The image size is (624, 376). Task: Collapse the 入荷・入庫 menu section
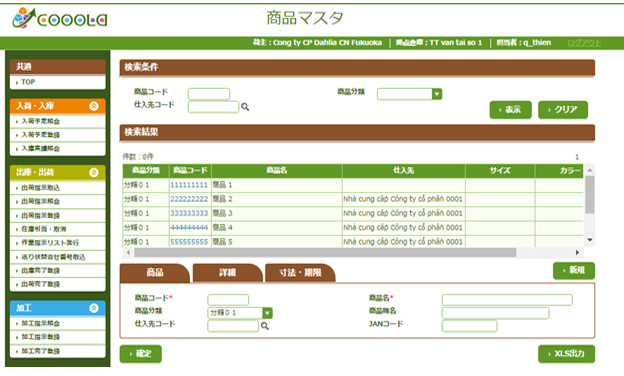[x=94, y=106]
